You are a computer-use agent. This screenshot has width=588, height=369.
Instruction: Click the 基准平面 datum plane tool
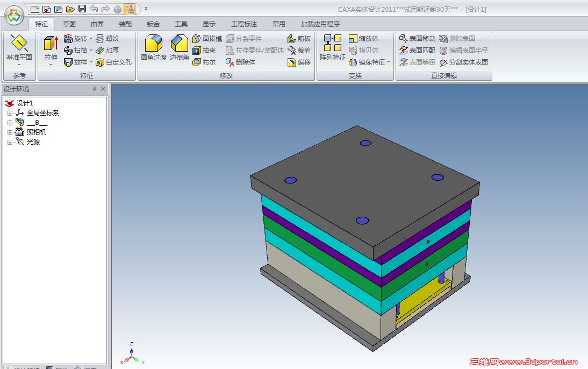[19, 47]
